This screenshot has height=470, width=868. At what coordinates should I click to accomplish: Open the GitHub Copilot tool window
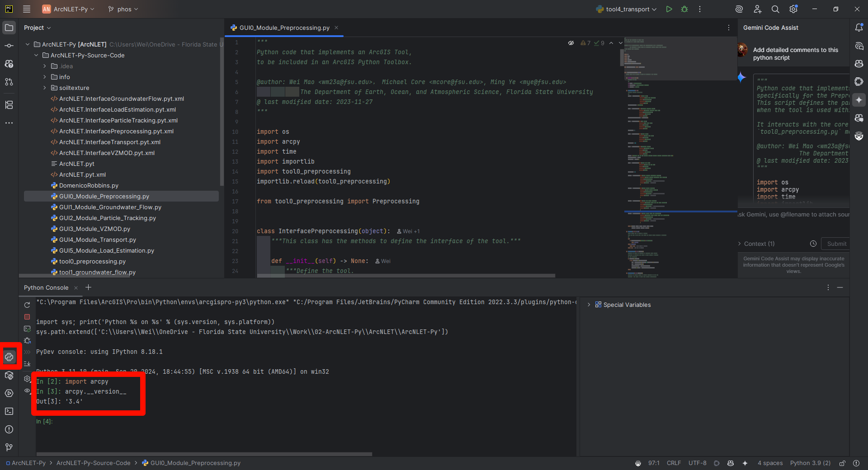[x=859, y=64]
